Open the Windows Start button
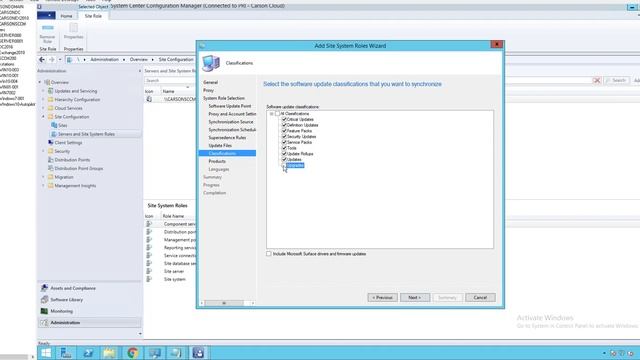Screen dimensions: 640x360 click(x=46, y=353)
